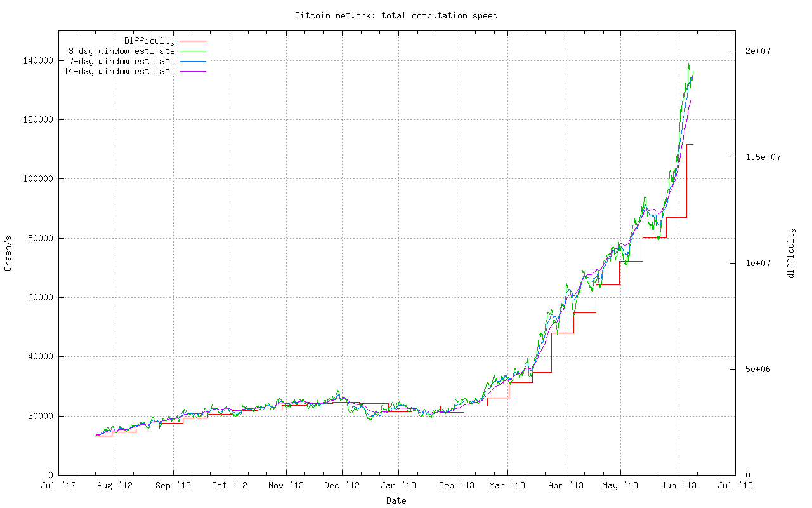Click the 'difficulty' right axis label
Image resolution: width=812 pixels, height=508 pixels.
pos(790,253)
